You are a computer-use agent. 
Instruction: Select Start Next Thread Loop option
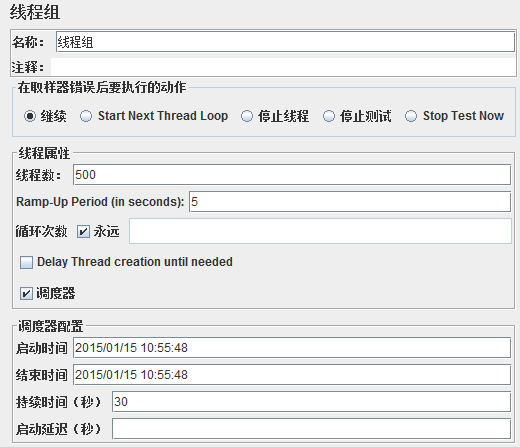point(86,116)
